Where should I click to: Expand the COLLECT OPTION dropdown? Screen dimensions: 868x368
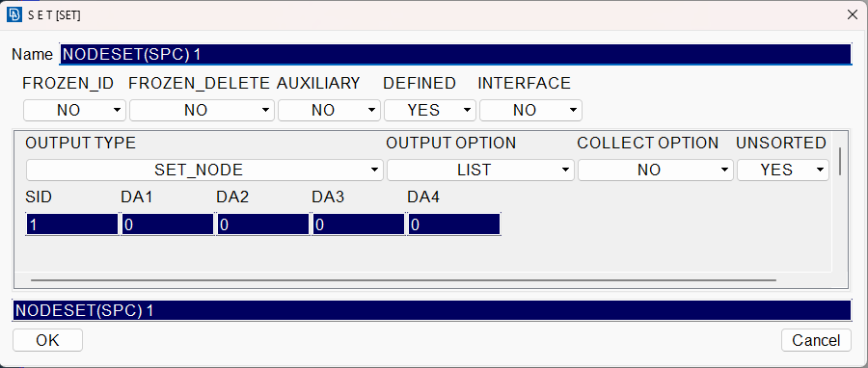[x=656, y=170]
